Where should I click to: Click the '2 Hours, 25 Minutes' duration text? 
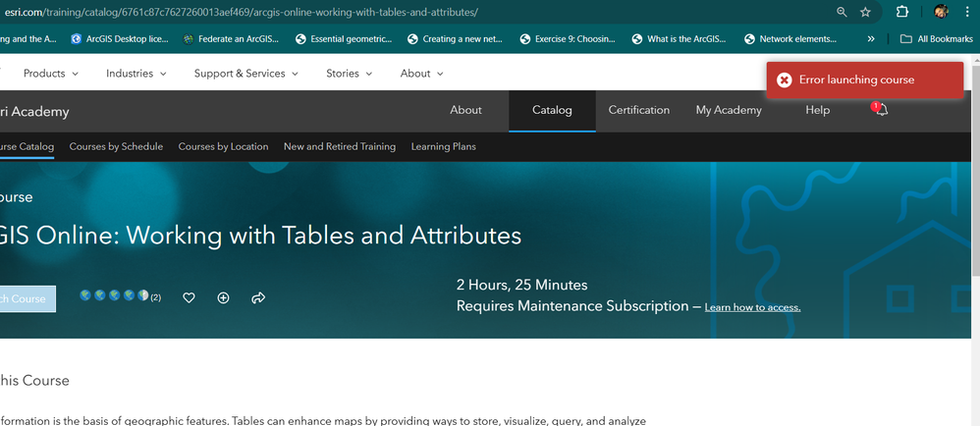521,286
